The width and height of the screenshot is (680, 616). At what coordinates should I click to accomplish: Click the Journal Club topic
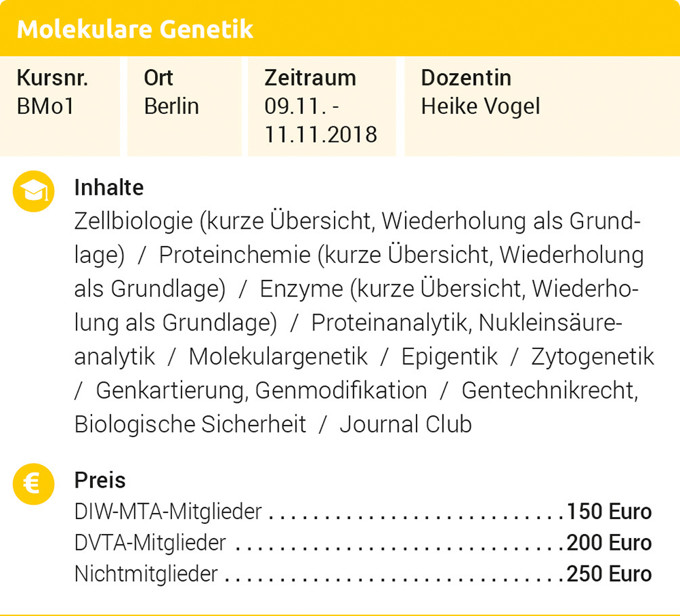[x=406, y=424]
